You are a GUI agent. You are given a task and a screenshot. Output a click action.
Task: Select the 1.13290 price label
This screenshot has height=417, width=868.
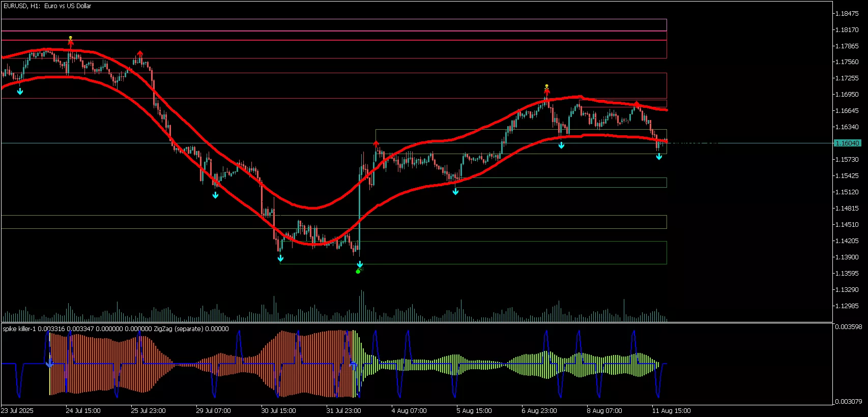[x=847, y=290]
